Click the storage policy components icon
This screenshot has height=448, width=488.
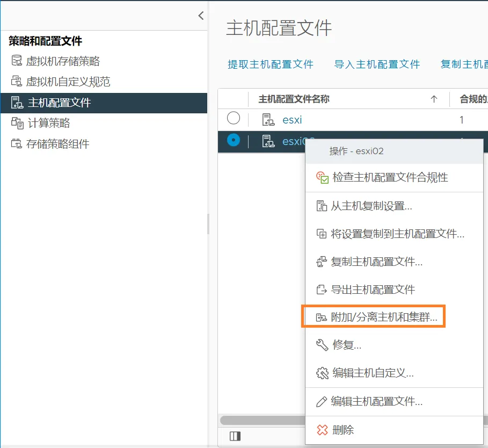coord(17,143)
